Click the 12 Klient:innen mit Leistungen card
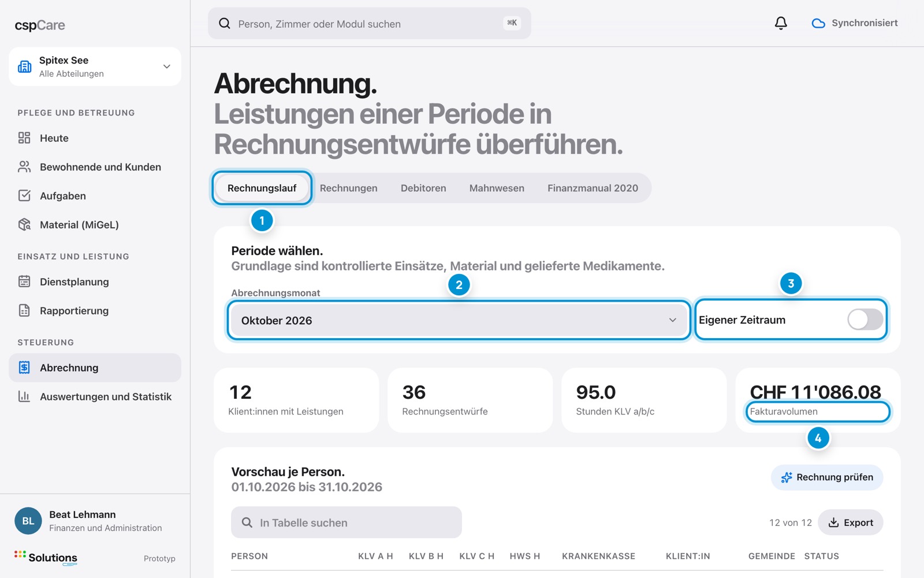The image size is (924, 578). pyautogui.click(x=296, y=400)
